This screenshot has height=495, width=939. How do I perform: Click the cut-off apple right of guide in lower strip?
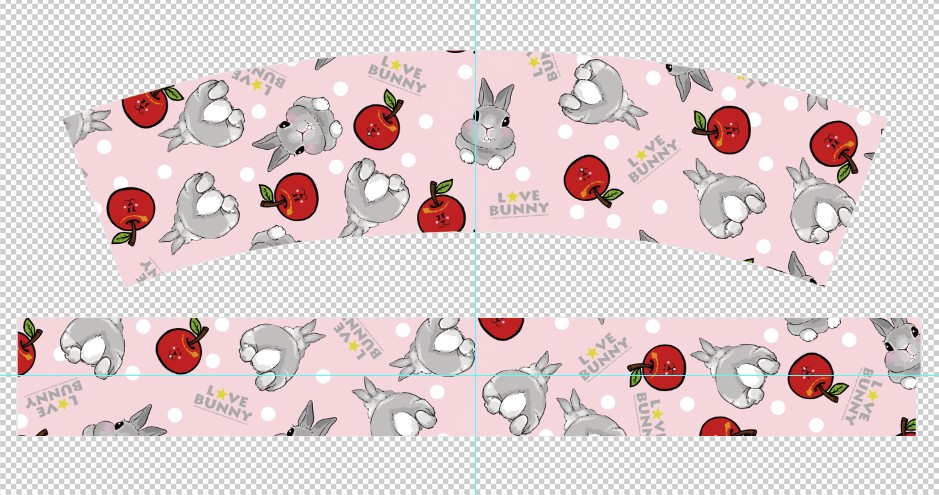(x=501, y=327)
